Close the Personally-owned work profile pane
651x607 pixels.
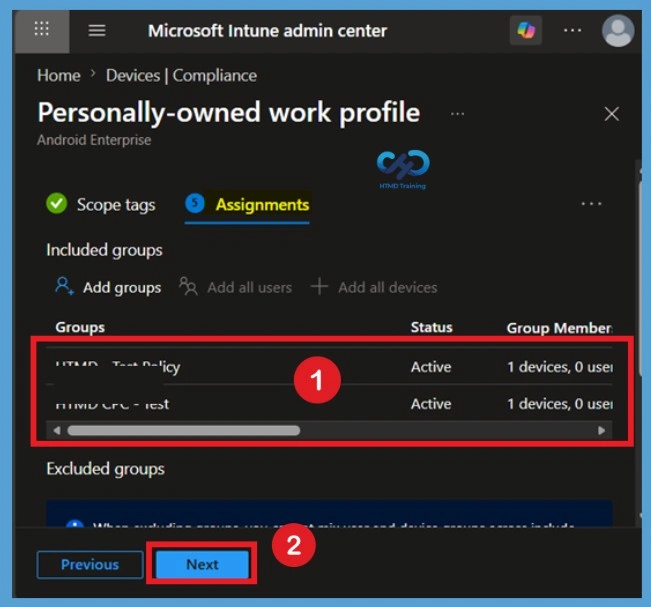(x=612, y=114)
